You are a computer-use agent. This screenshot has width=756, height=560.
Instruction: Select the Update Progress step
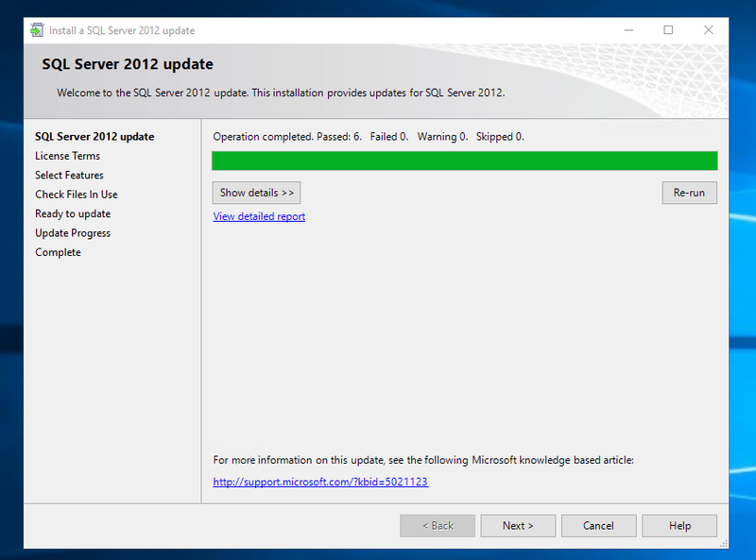(73, 232)
